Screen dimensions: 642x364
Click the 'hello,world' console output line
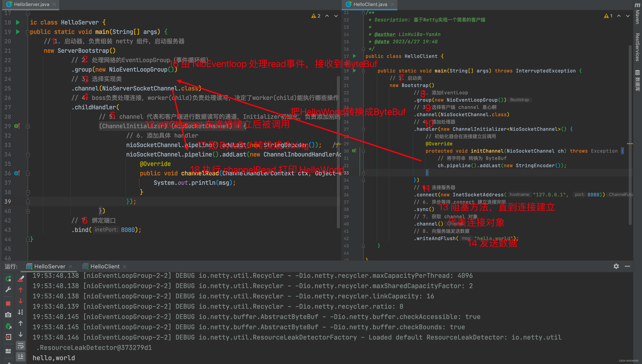[x=54, y=358]
